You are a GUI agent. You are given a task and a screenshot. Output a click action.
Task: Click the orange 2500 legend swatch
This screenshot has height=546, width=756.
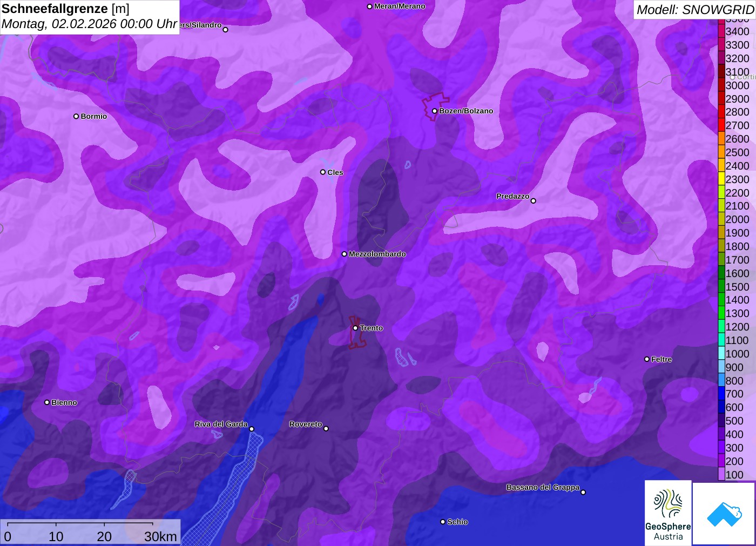click(721, 152)
